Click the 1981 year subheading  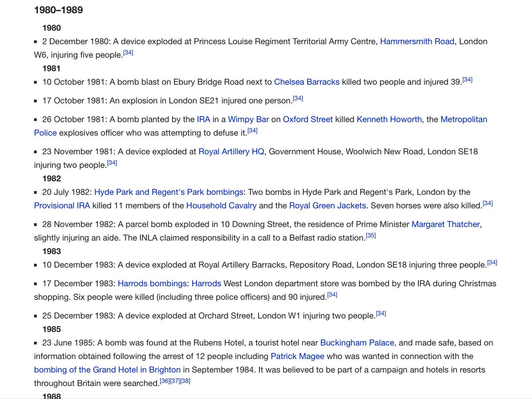(x=51, y=68)
